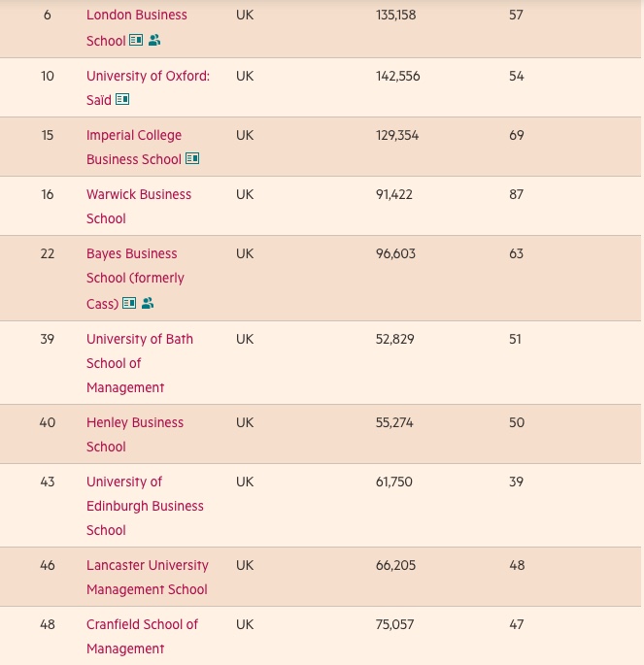
Task: Click the profile card icon beside Oxford Saïd
Action: [122, 99]
